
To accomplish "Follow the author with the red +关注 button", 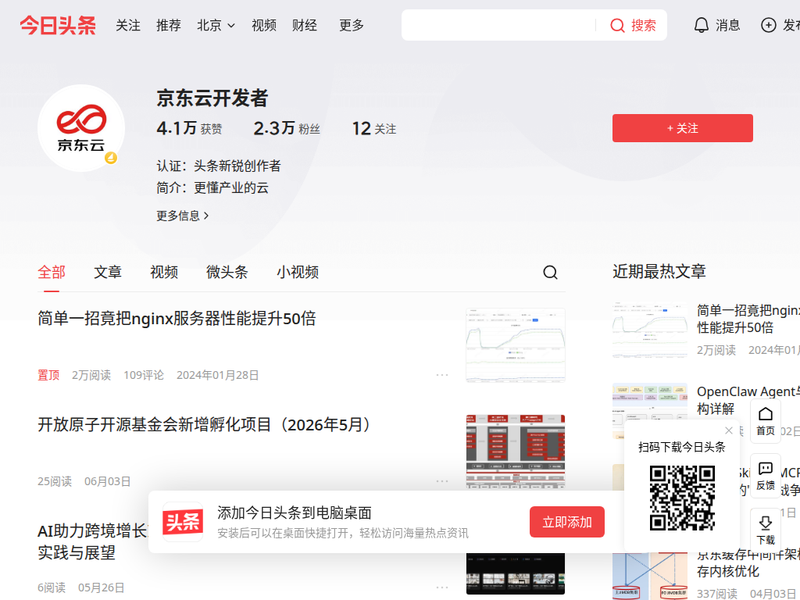I will point(683,128).
